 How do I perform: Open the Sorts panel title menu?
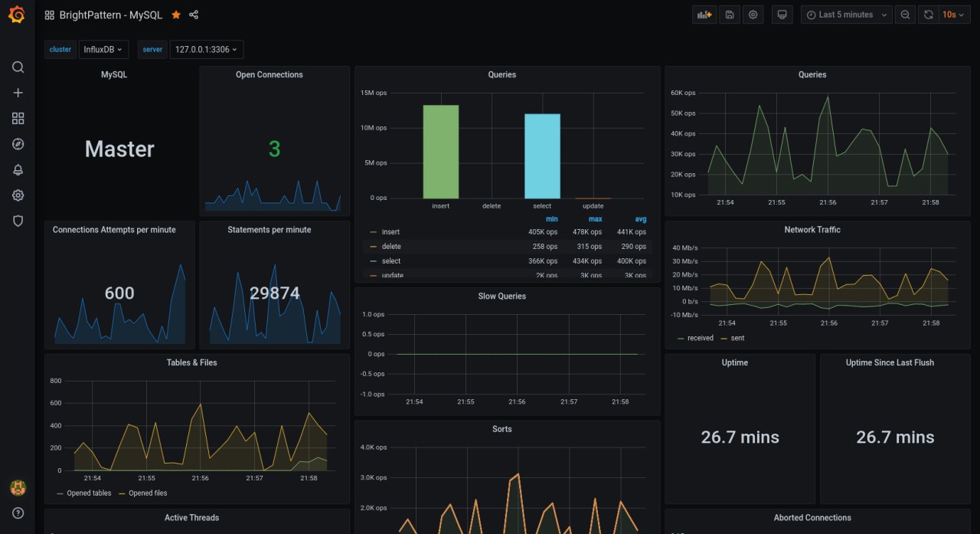point(502,429)
